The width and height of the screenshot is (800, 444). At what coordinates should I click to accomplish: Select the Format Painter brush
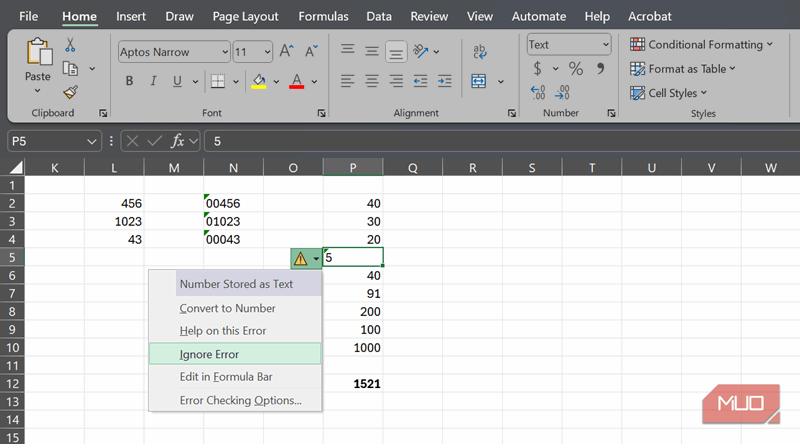(70, 92)
